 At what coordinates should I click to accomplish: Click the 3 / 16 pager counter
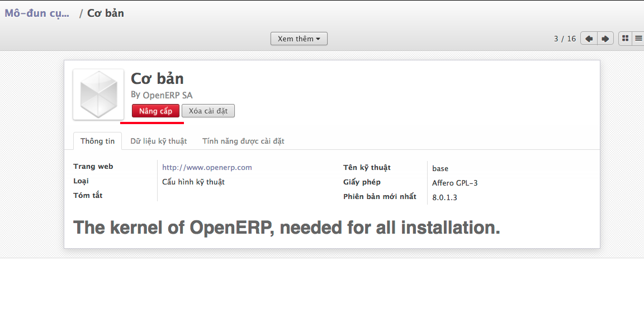[565, 39]
